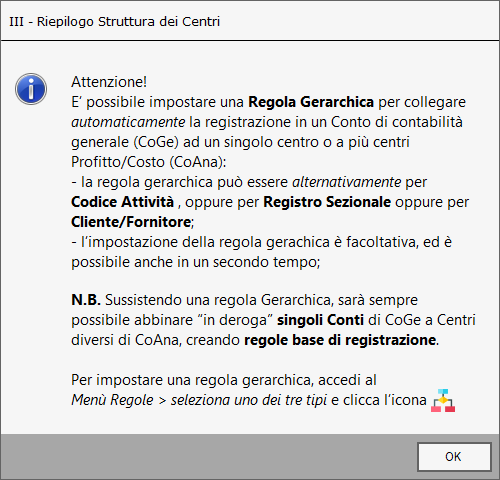500x480 pixels.
Task: Click the bold 'singoli Conti' text
Action: point(320,320)
